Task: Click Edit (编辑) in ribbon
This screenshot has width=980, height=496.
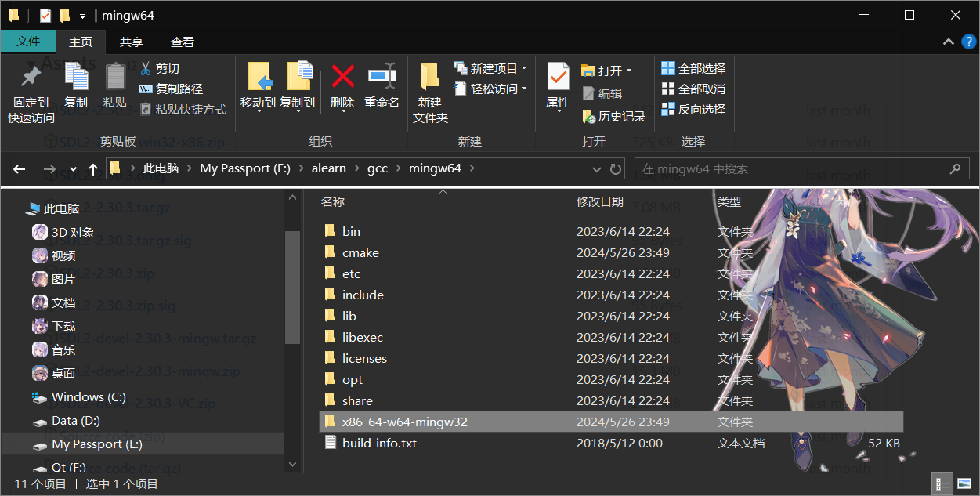Action: [602, 93]
